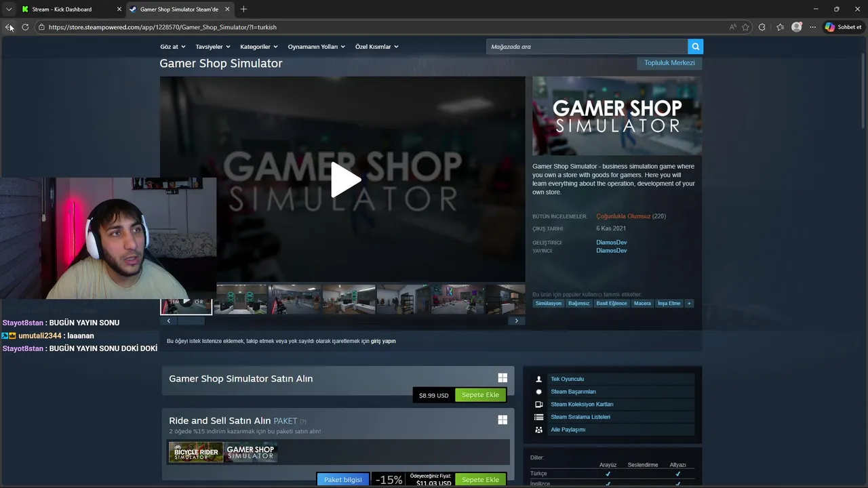This screenshot has width=868, height=488.
Task: Open Bicycle Rider Simulator bundle image
Action: click(x=196, y=452)
